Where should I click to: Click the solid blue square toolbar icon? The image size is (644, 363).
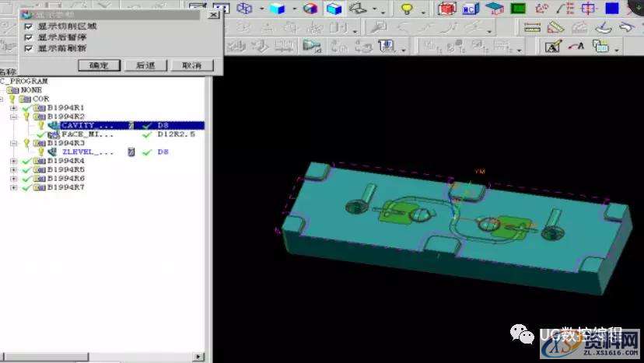[x=611, y=9]
